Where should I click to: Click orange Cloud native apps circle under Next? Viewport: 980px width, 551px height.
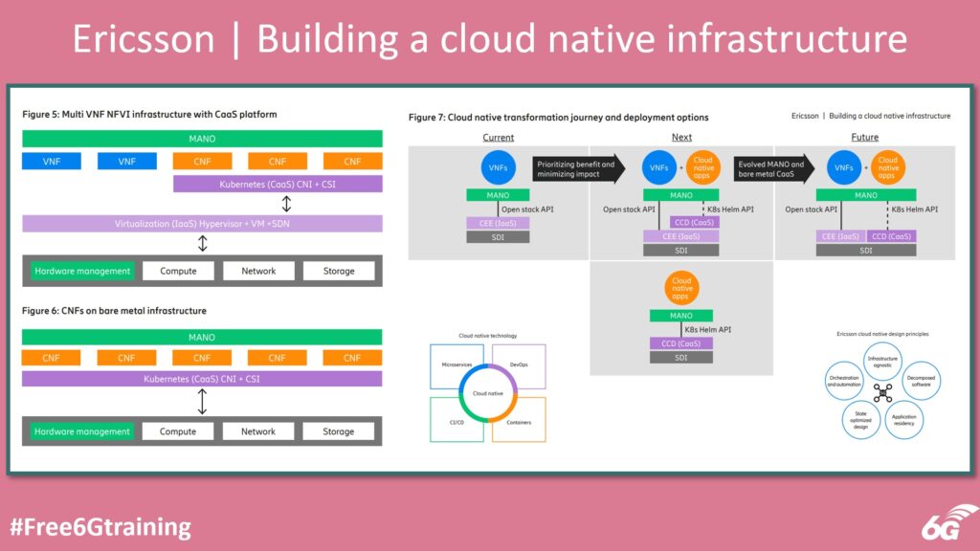click(702, 167)
